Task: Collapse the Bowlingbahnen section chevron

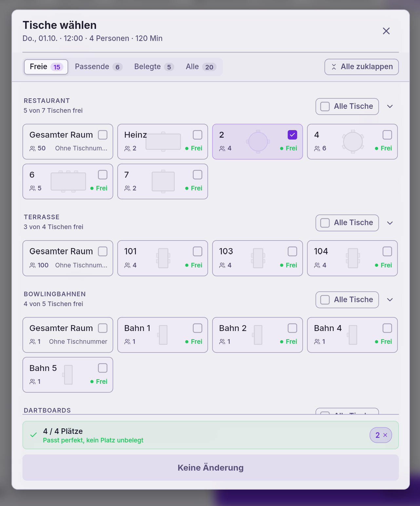Action: (x=390, y=300)
